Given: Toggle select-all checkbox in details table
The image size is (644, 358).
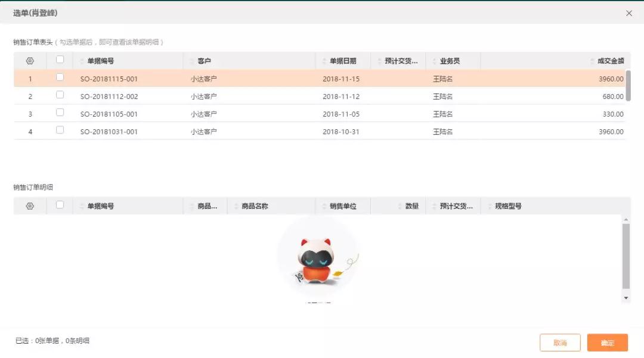Looking at the screenshot, I should [60, 205].
